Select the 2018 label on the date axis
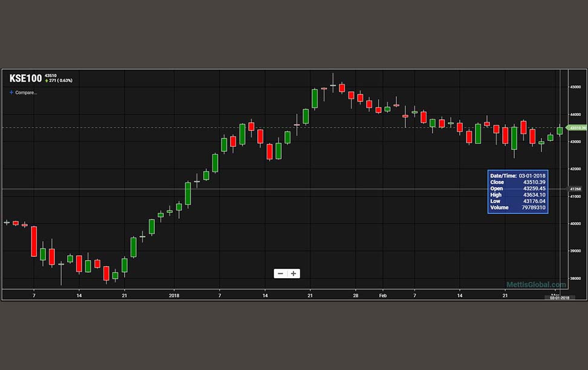 (x=174, y=296)
